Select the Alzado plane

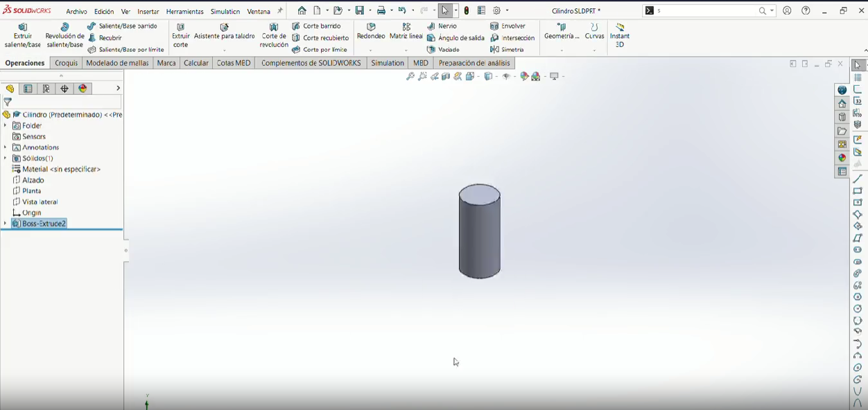click(x=28, y=180)
